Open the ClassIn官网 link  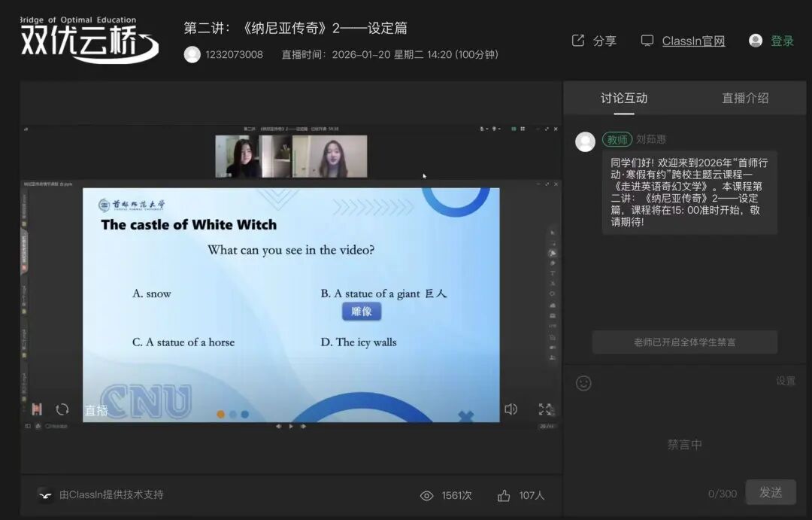point(693,41)
